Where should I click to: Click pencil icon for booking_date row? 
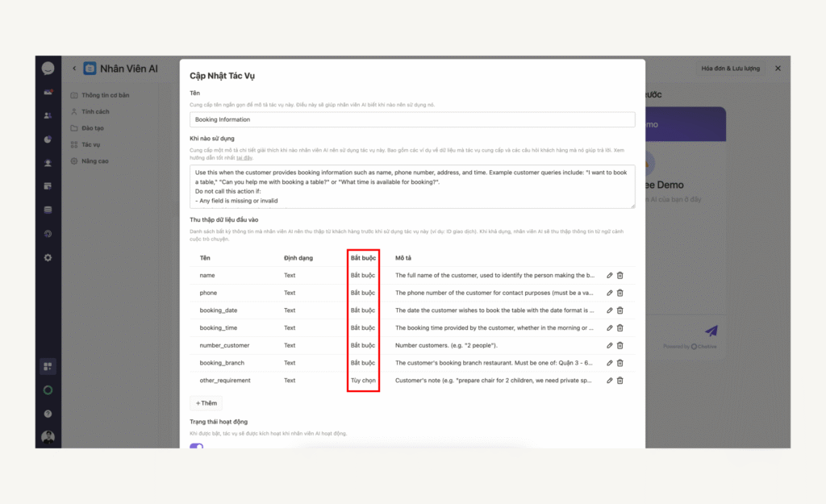tap(610, 310)
